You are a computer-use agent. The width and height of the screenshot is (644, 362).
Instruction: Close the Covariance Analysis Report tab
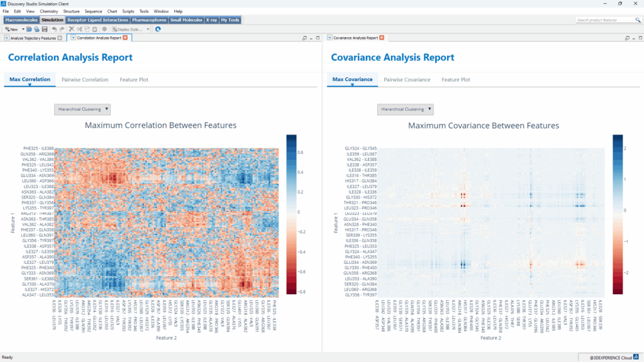coord(382,38)
